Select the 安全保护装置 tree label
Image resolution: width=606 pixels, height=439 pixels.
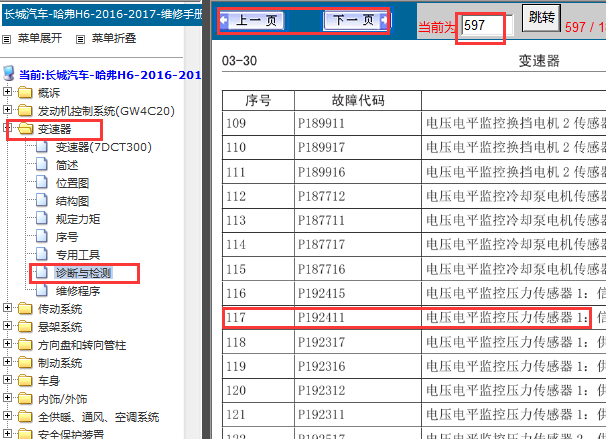71,434
